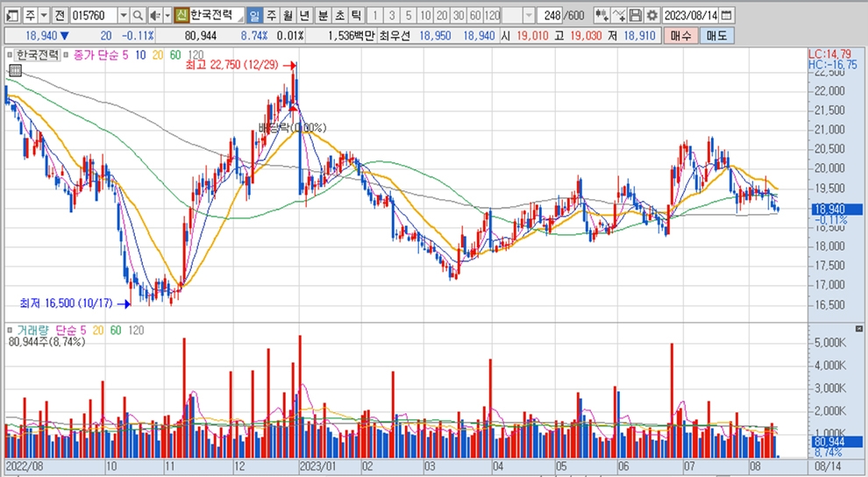The image size is (868, 477).
Task: Edit the date field 2023/08/14
Action: pos(690,15)
